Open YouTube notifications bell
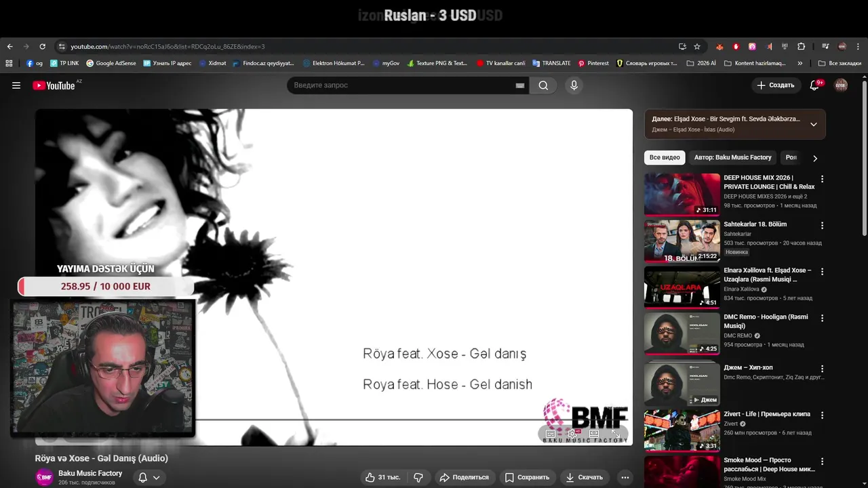 point(815,85)
